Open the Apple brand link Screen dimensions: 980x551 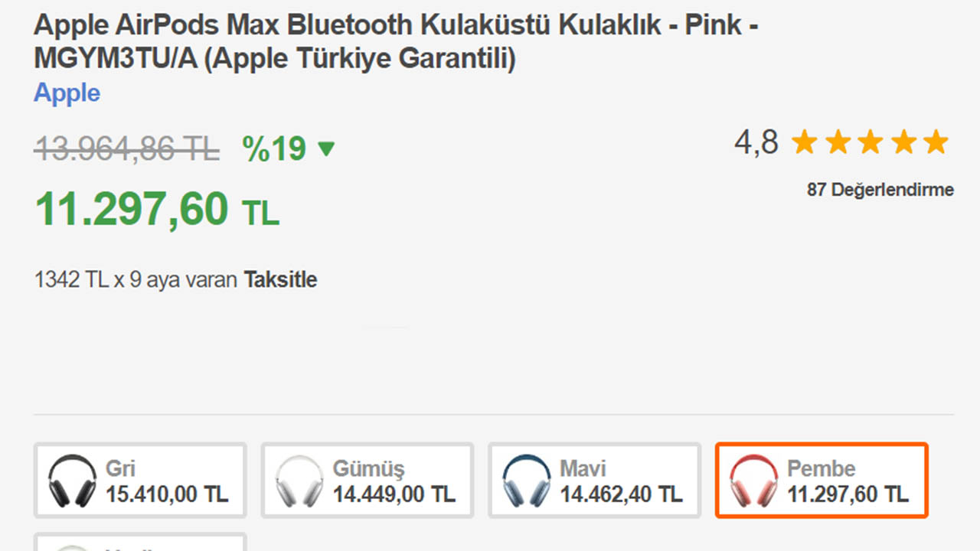[67, 93]
